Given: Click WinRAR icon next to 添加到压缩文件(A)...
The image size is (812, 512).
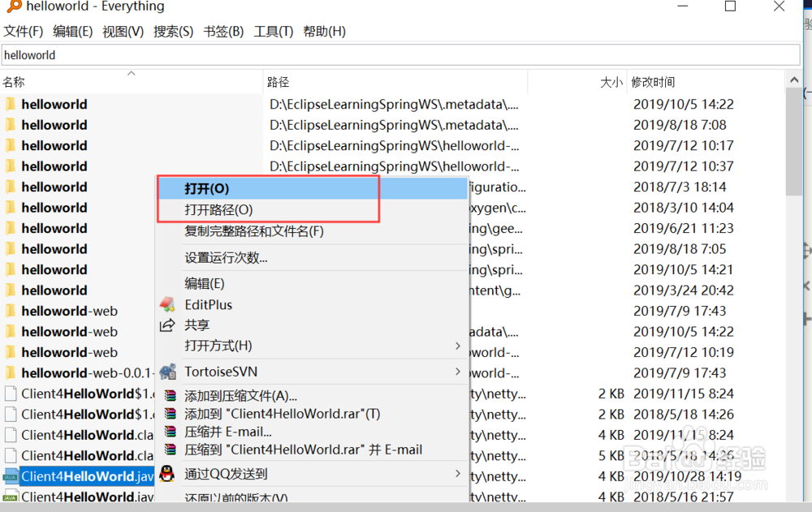Looking at the screenshot, I should [170, 396].
